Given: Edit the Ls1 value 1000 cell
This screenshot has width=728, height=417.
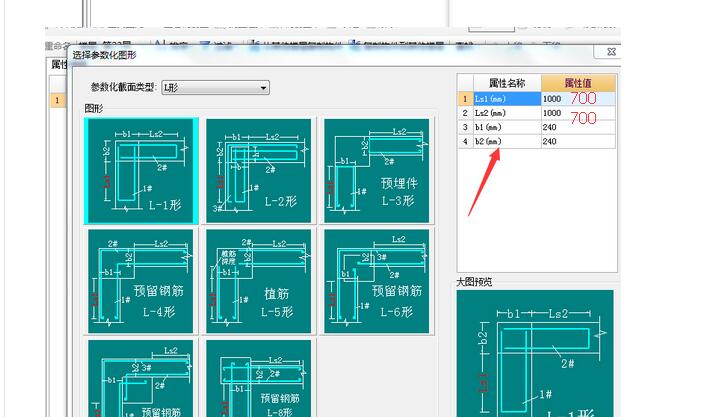Looking at the screenshot, I should pos(578,99).
